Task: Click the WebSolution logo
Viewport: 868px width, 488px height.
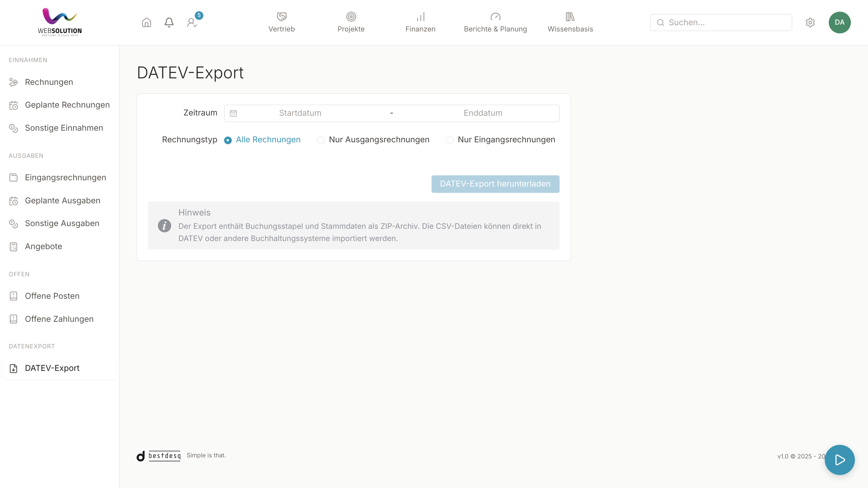Action: [60, 22]
